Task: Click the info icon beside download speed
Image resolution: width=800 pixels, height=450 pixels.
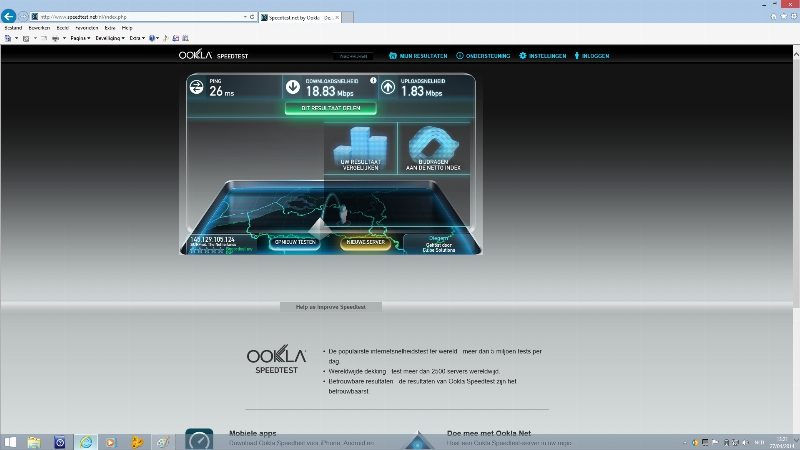Action: (x=373, y=81)
